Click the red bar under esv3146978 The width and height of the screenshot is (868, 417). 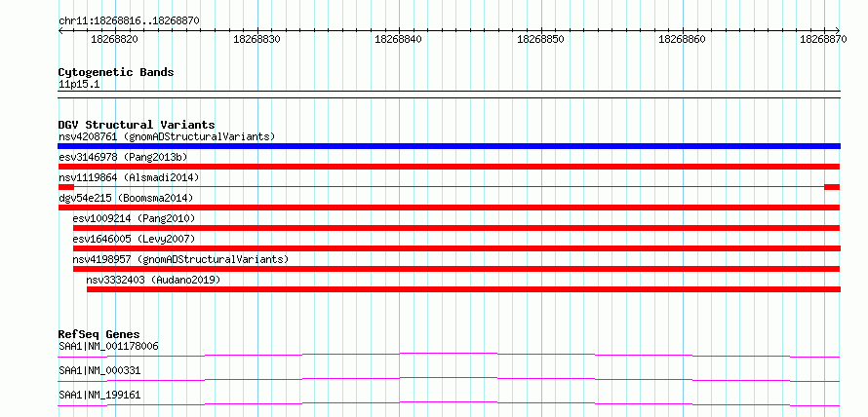pos(449,167)
